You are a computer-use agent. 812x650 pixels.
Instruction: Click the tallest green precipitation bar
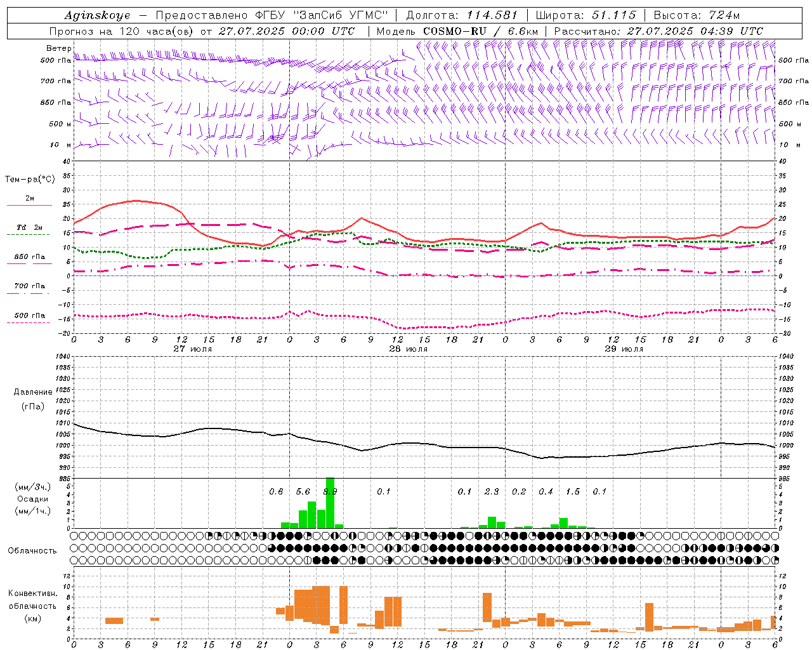[330, 503]
